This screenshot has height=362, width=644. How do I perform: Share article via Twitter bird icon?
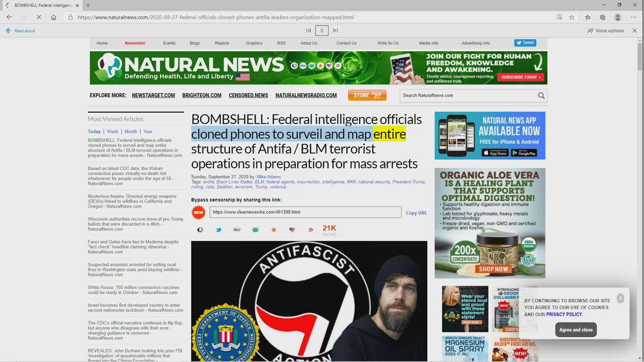click(218, 230)
